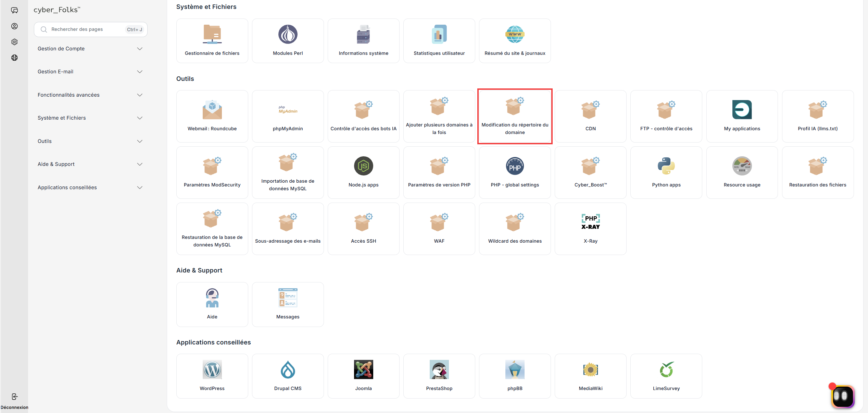This screenshot has width=868, height=413.
Task: Install Drupal CMS application
Action: (288, 376)
